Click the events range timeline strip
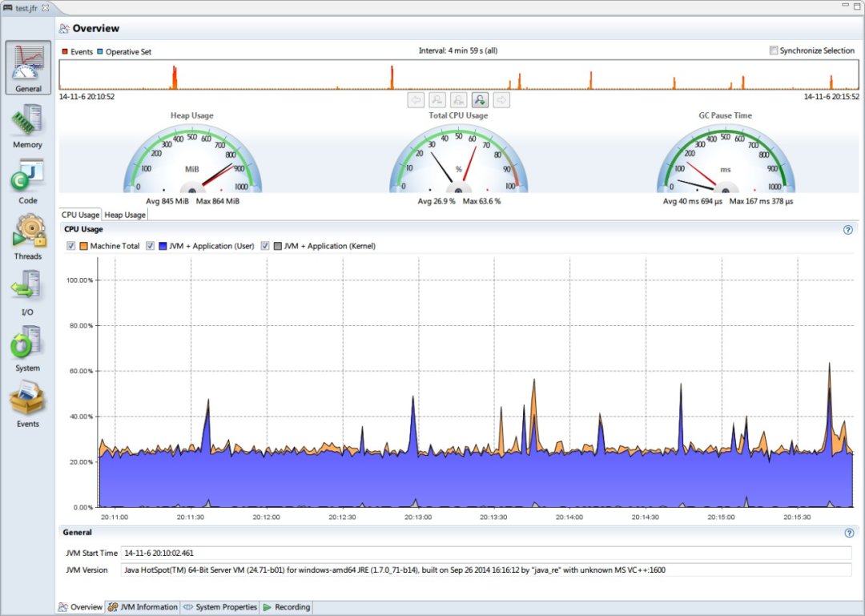 [459, 75]
